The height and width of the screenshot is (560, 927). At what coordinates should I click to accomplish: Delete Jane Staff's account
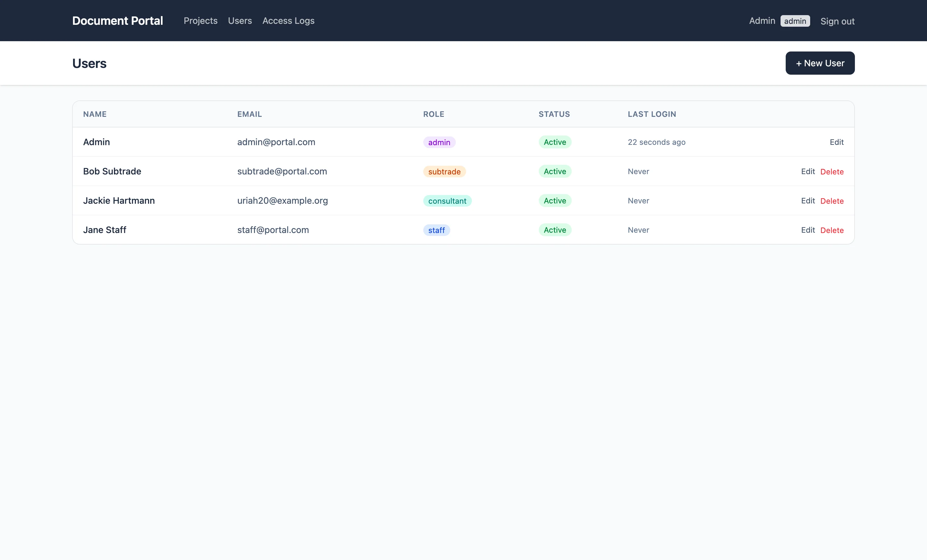tap(832, 230)
